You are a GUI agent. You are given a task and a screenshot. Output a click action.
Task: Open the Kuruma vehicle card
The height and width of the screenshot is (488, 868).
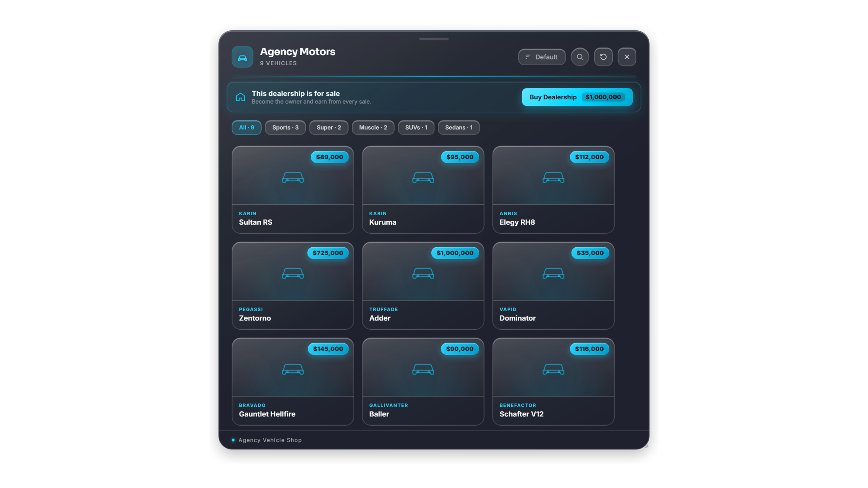[423, 190]
